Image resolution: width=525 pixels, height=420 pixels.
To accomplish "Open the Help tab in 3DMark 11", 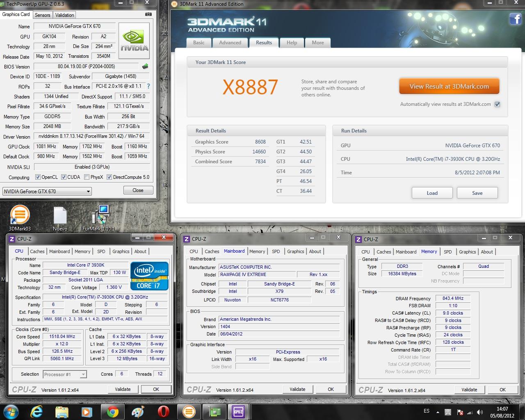I will coord(292,43).
